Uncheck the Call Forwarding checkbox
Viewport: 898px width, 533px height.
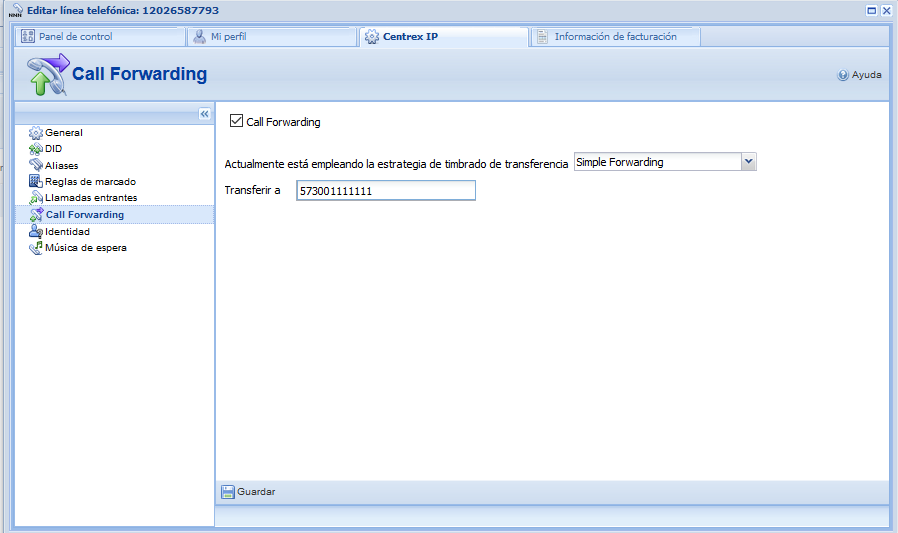236,120
